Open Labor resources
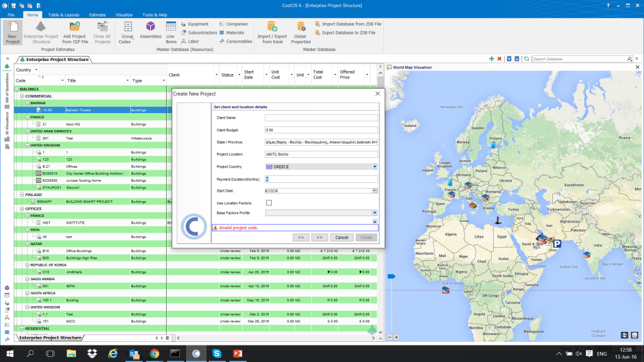Image resolution: width=644 pixels, height=362 pixels. (190, 41)
